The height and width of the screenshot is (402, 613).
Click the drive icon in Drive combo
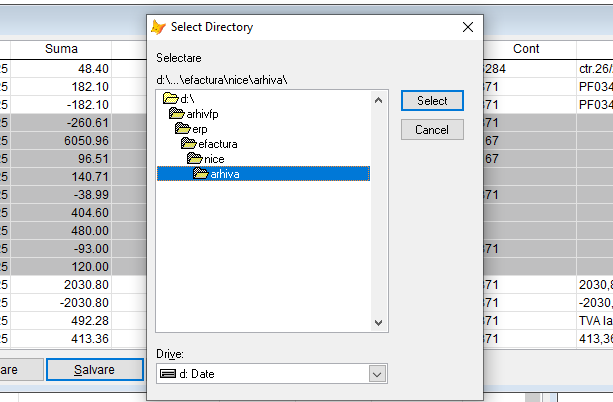[x=167, y=374]
